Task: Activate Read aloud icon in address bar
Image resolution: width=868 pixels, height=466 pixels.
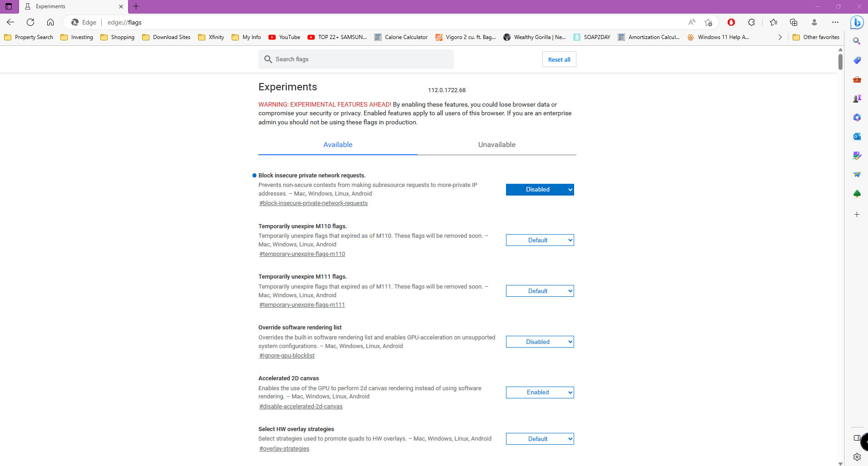Action: 692,22
